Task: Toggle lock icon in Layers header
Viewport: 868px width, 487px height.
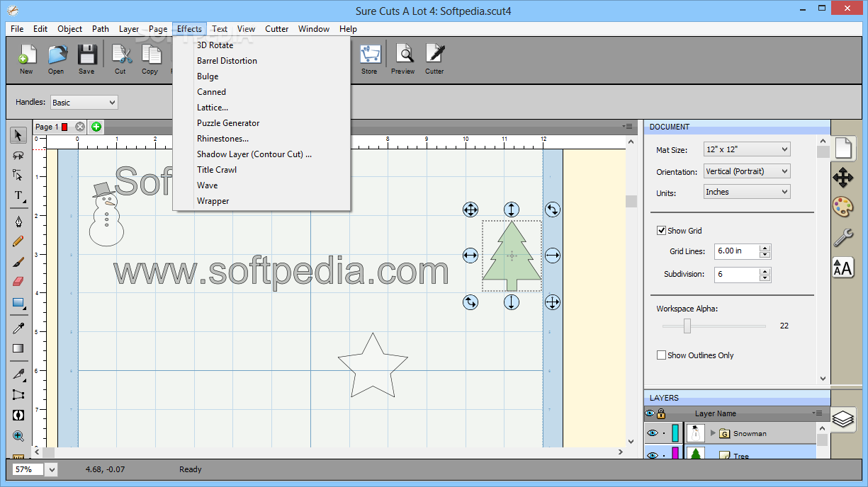Action: tap(661, 413)
